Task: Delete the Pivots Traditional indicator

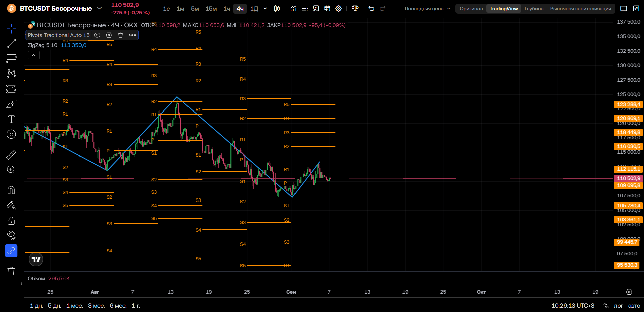Action: tap(120, 35)
